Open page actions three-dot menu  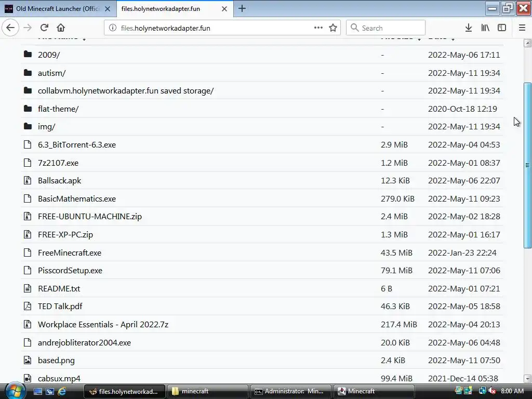tap(318, 28)
